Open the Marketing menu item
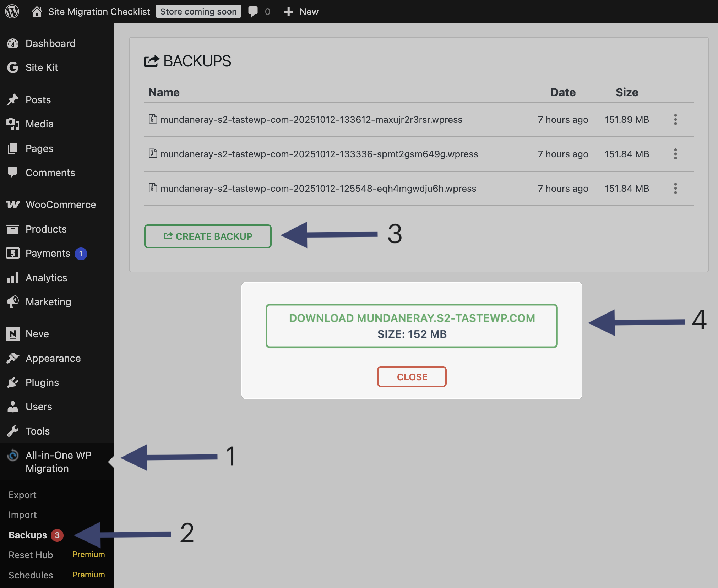The width and height of the screenshot is (718, 588). (48, 302)
